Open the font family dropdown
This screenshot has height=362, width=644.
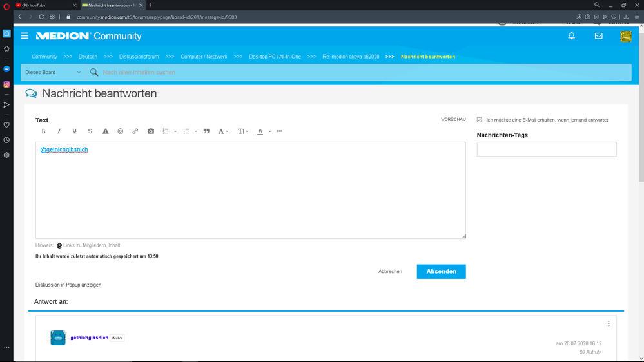coord(223,131)
